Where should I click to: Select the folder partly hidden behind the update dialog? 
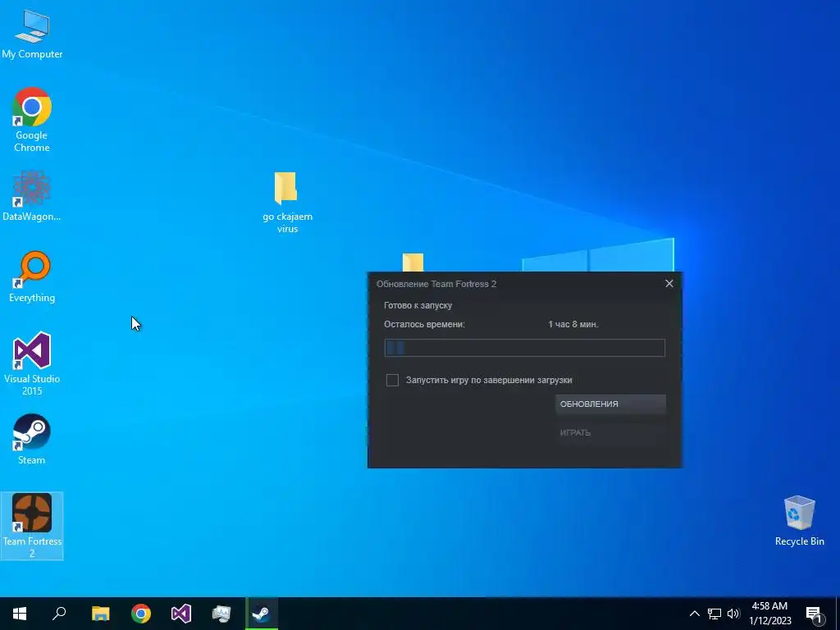tap(413, 262)
